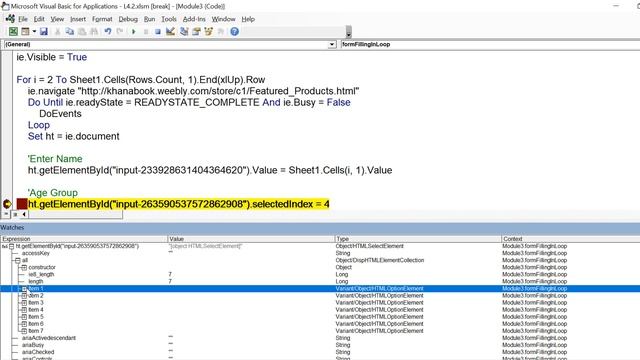Undo with the blue arrow icon

point(108,31)
